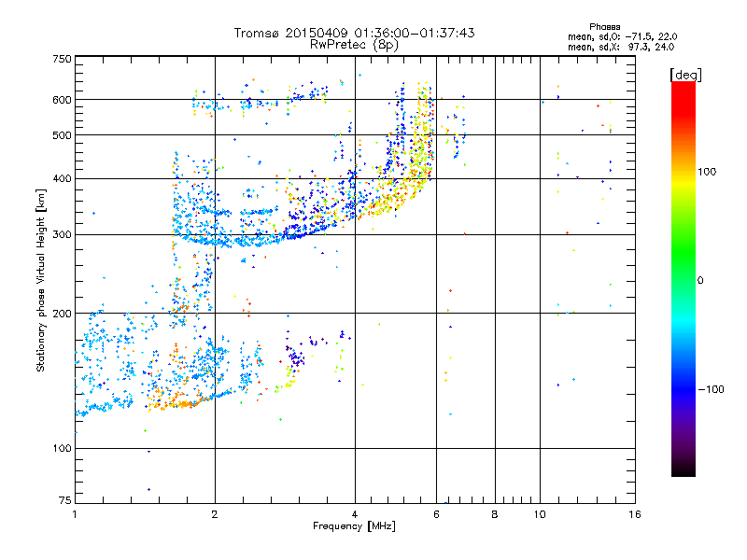Click the y-axis tick label '300'

point(62,234)
